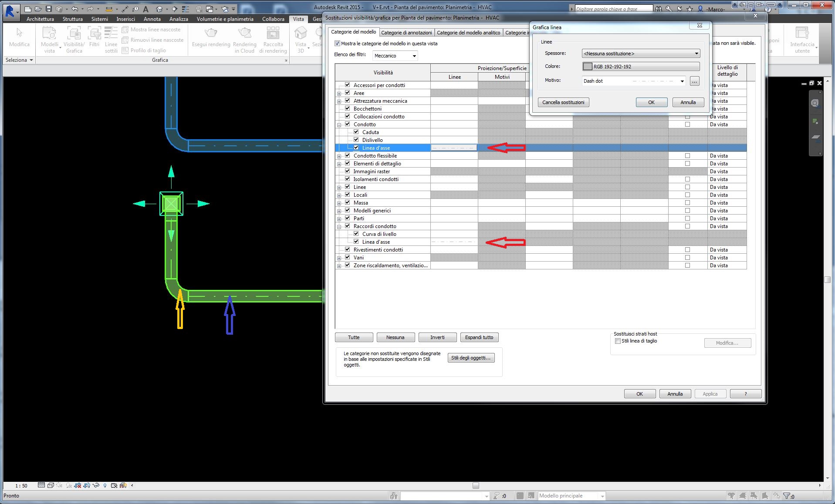Open the Spessore dropdown in Grafica linea dialog
The width and height of the screenshot is (835, 504).
pyautogui.click(x=641, y=54)
